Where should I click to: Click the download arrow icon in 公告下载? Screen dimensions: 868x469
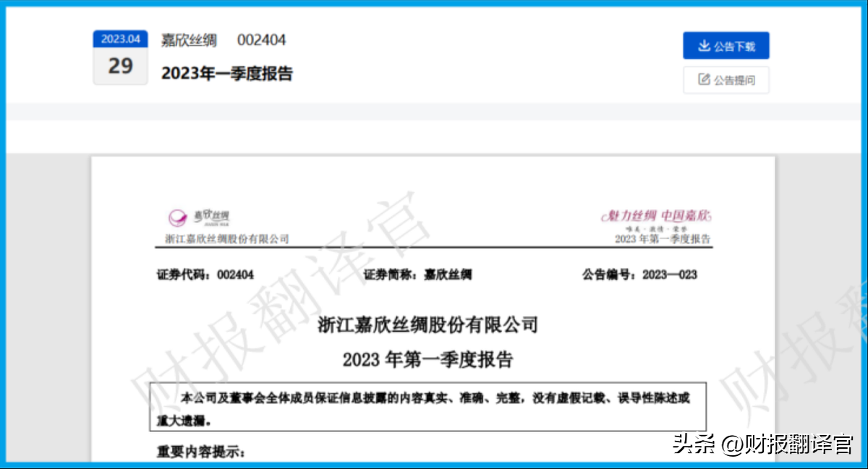[x=704, y=46]
